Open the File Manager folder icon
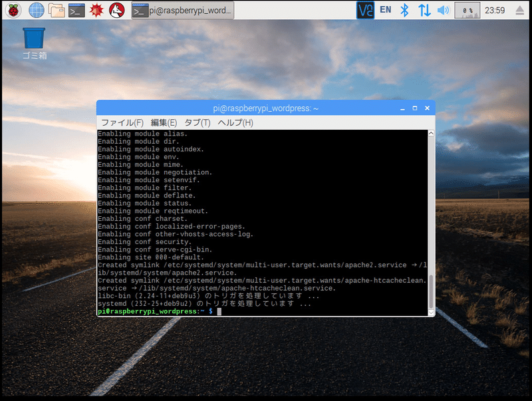 tap(57, 10)
